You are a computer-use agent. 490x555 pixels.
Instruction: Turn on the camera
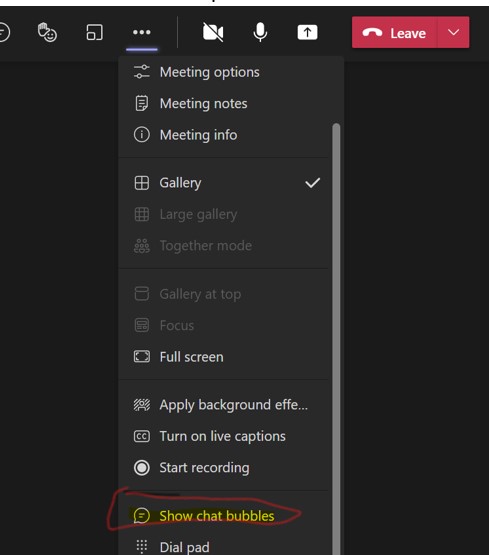point(213,33)
